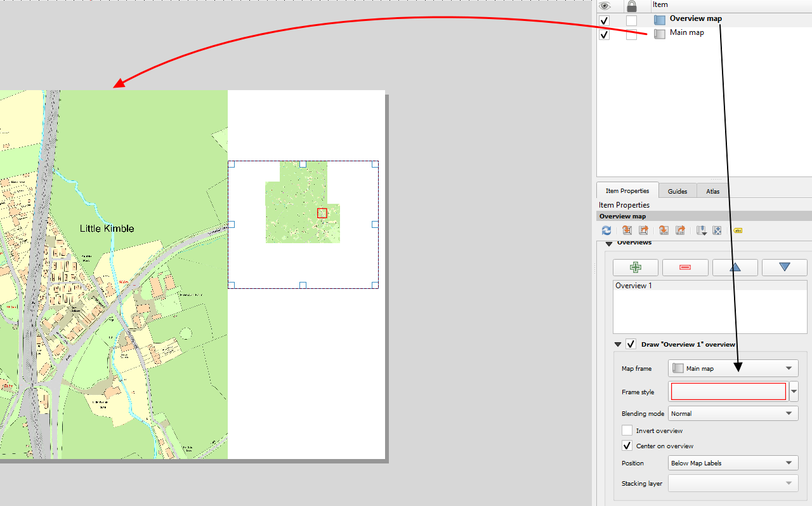The height and width of the screenshot is (506, 812).
Task: Click the Main map item icon in Items list
Action: click(660, 34)
